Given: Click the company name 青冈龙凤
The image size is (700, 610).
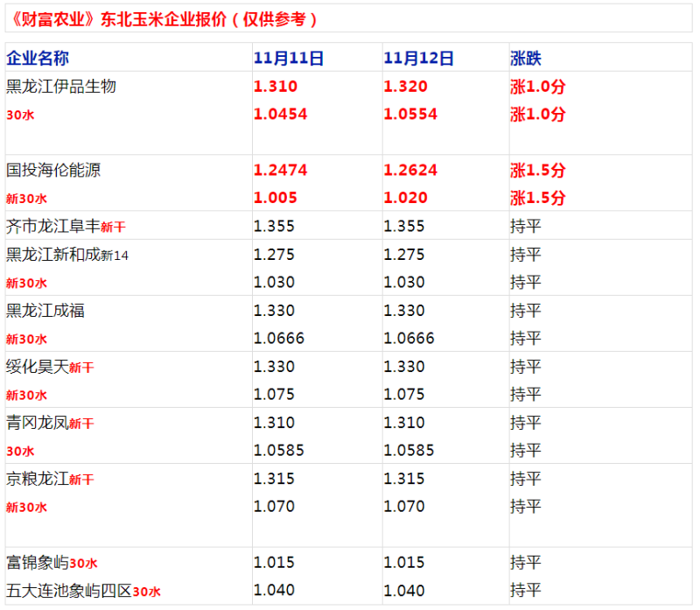Looking at the screenshot, I should (x=38, y=423).
